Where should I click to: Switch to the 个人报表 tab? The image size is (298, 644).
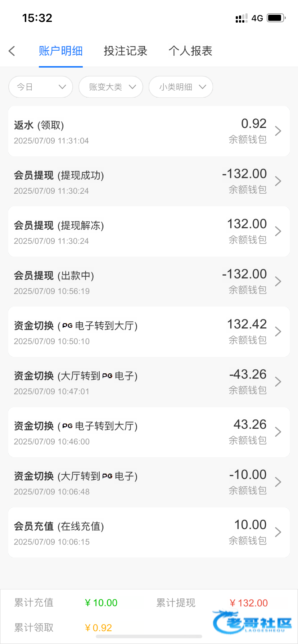click(x=190, y=51)
